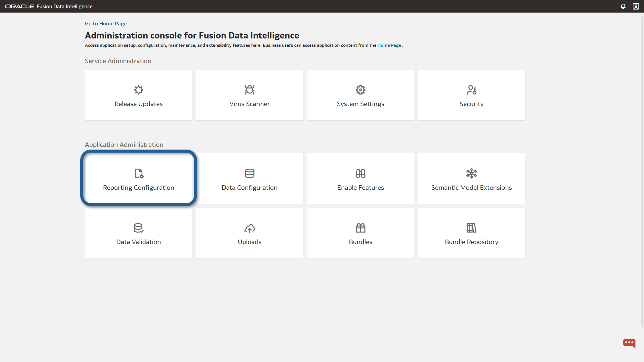Viewport: 644px width, 362px height.
Task: Open Enable Features binoculars icon
Action: [x=360, y=173]
